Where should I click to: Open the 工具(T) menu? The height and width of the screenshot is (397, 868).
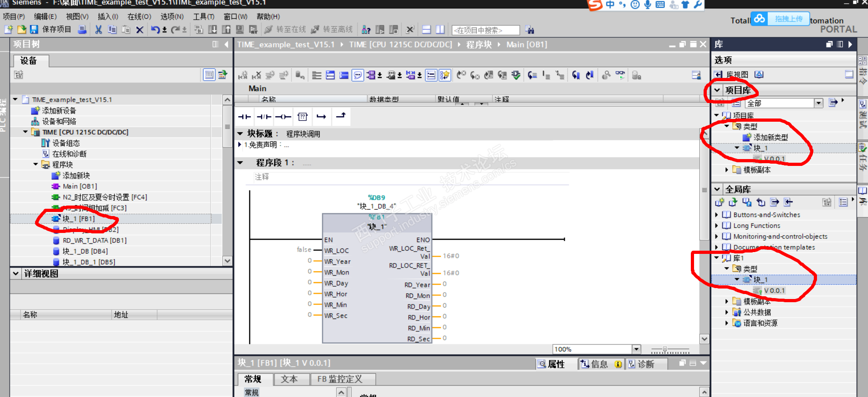point(204,16)
